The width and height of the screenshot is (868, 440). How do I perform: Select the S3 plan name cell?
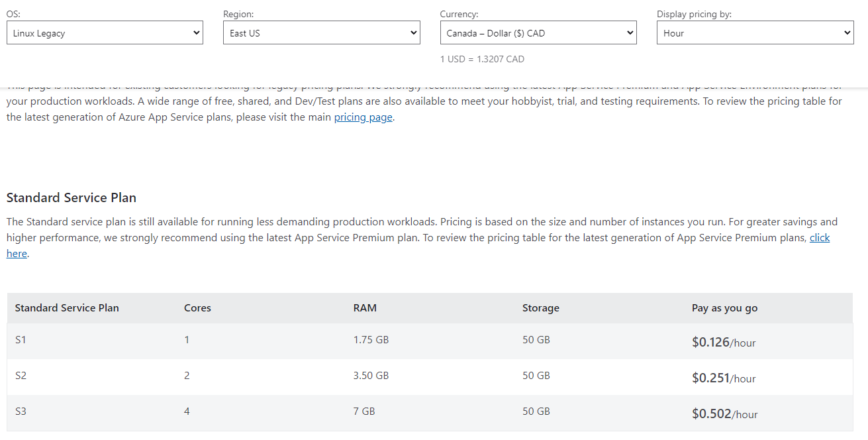[21, 412]
